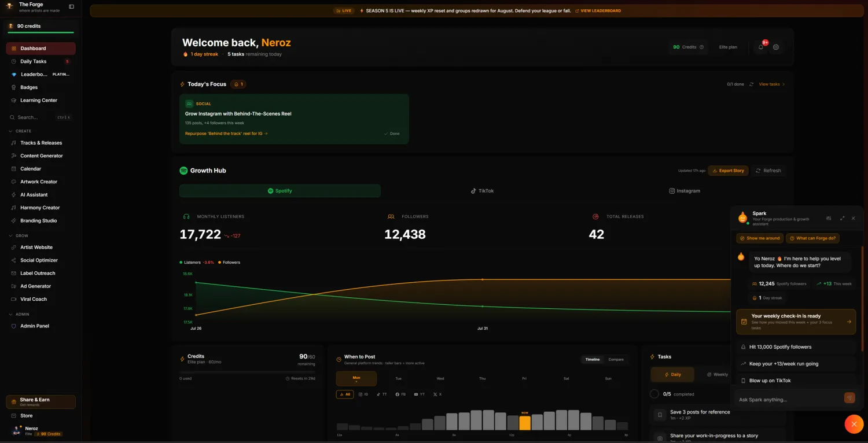This screenshot has height=443, width=868.
Task: Switch When to Post to Compare view
Action: tap(616, 360)
